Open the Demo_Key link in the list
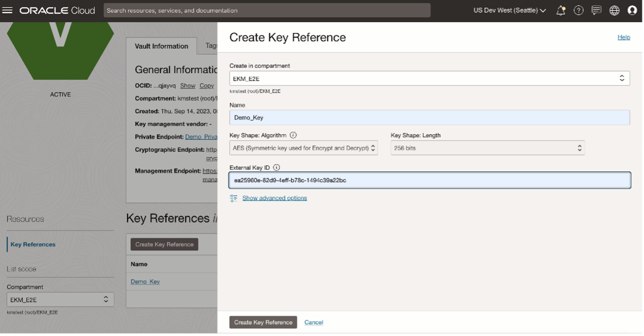Screen dimensions: 644x336 [x=144, y=281]
